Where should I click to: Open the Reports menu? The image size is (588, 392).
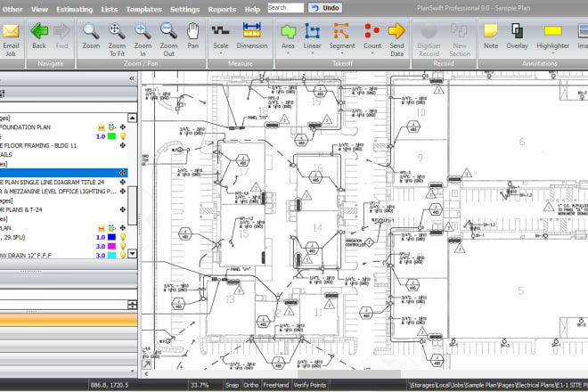[222, 10]
